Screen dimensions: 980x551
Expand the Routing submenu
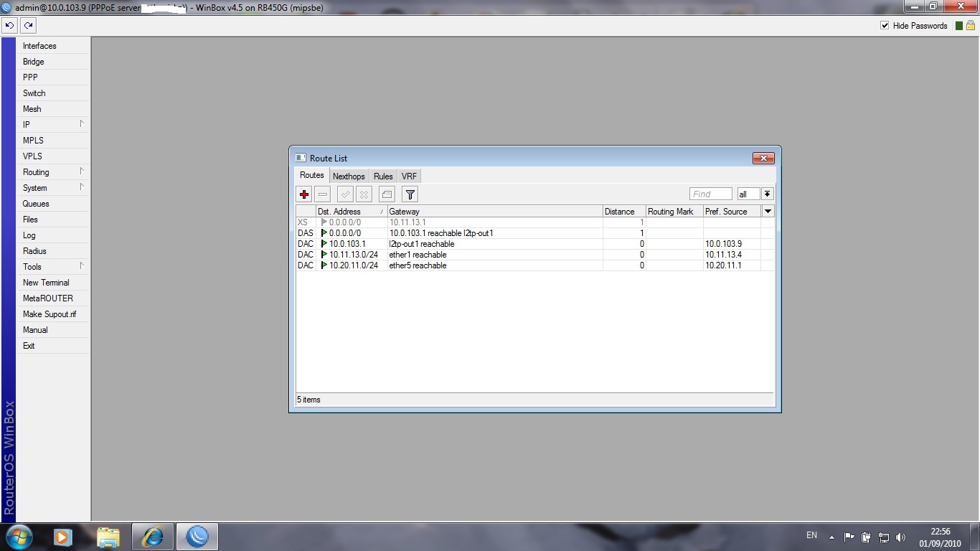click(x=53, y=172)
